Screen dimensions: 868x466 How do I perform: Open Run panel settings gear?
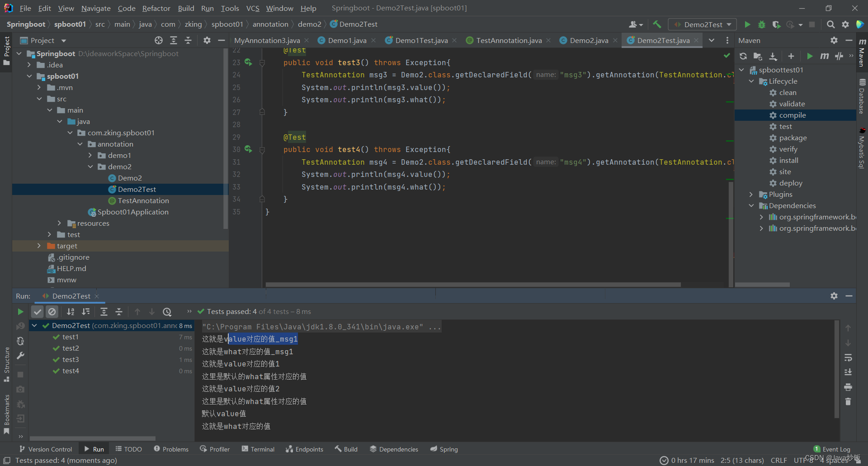[834, 296]
